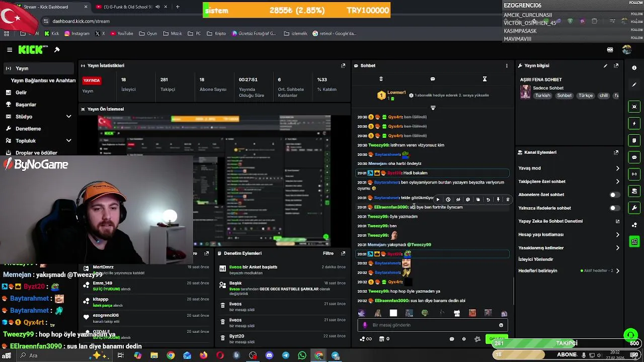Collapse the gift leaderboard with the double arrow
Screen dimensions: 644x362
point(433,108)
